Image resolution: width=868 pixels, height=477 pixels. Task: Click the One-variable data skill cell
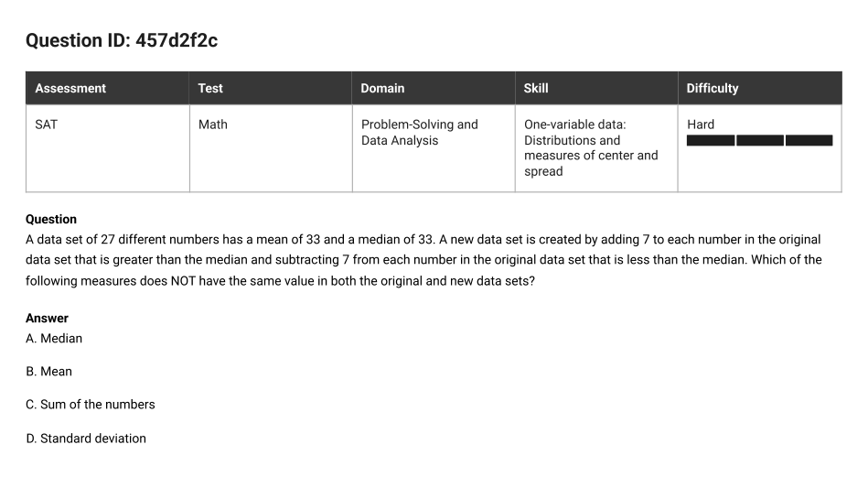coord(596,148)
